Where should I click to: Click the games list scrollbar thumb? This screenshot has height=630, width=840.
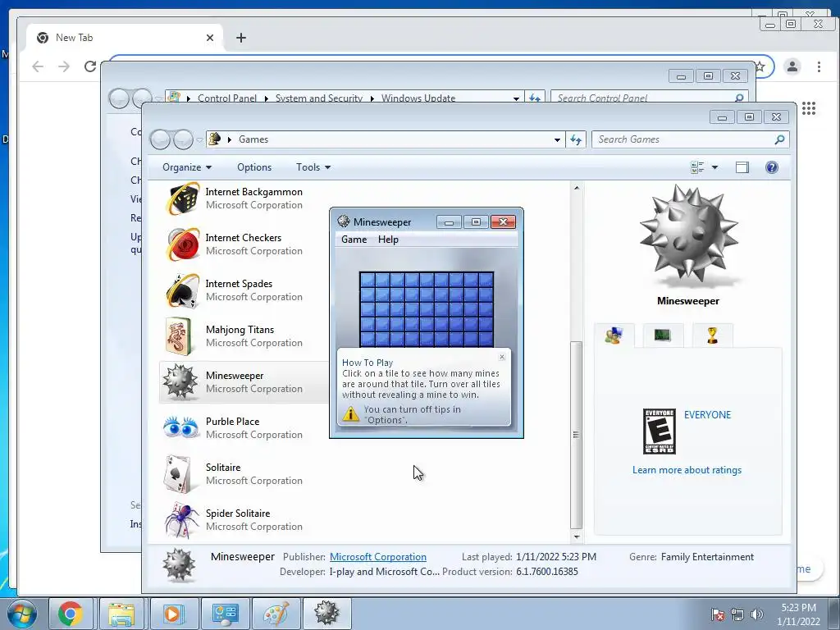point(577,435)
